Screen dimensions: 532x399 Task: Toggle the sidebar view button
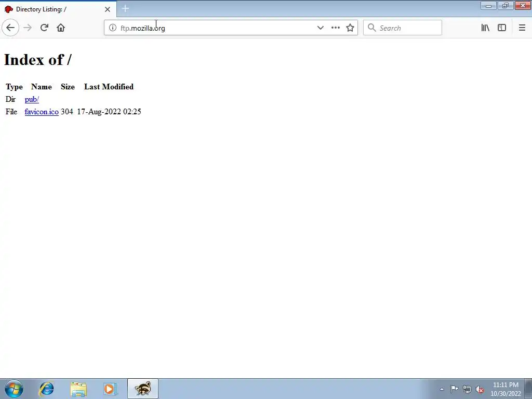(502, 28)
